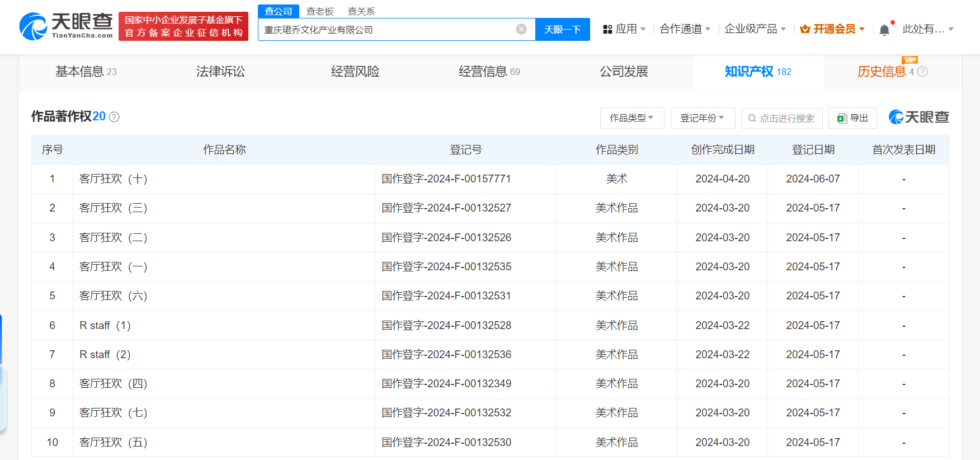This screenshot has width=980, height=460.
Task: Click work name 客厅狂欢（三）
Action: coord(114,208)
